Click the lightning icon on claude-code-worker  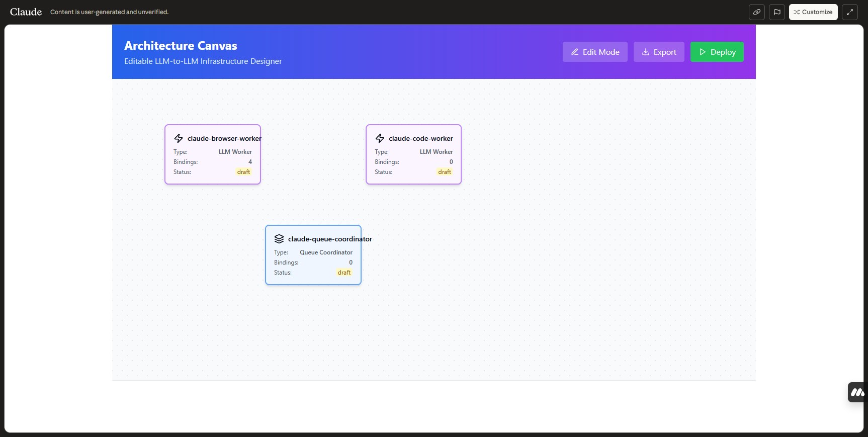point(380,138)
